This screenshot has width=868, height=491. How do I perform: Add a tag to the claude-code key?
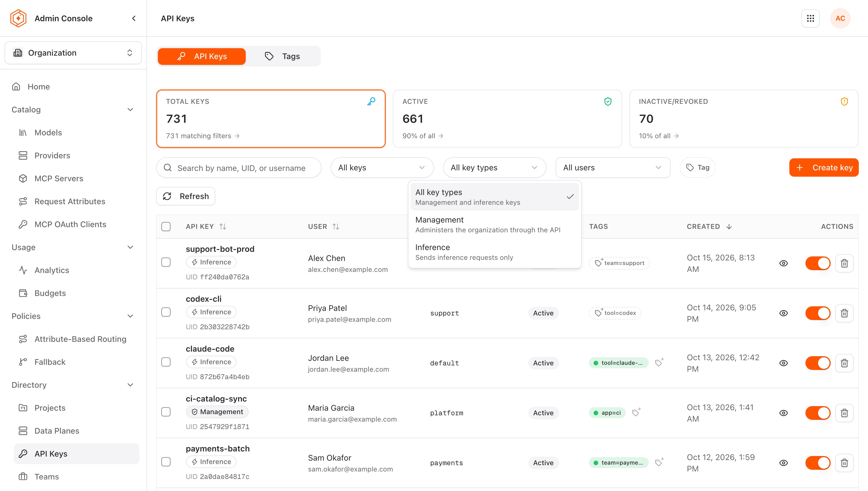click(659, 363)
